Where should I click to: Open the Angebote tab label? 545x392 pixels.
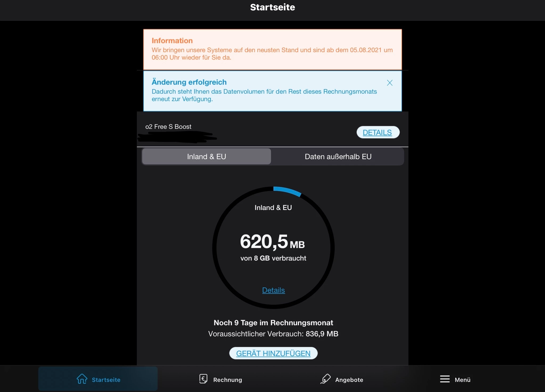pos(349,380)
